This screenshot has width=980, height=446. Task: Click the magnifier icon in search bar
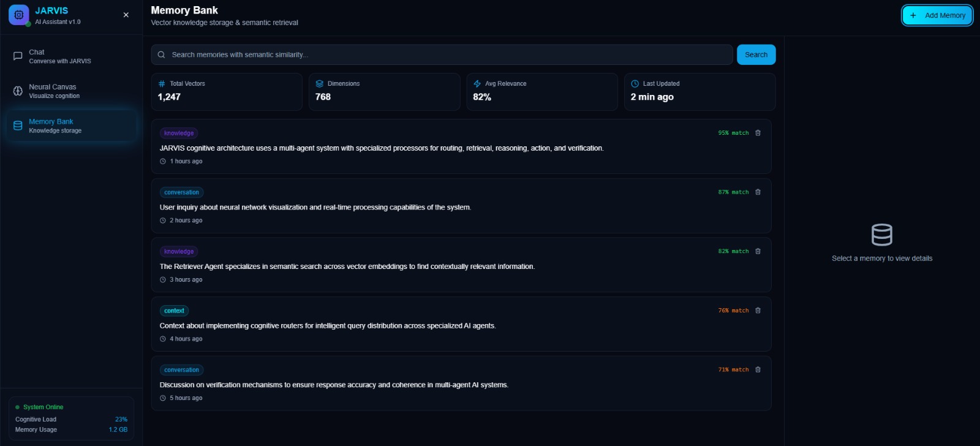point(162,55)
